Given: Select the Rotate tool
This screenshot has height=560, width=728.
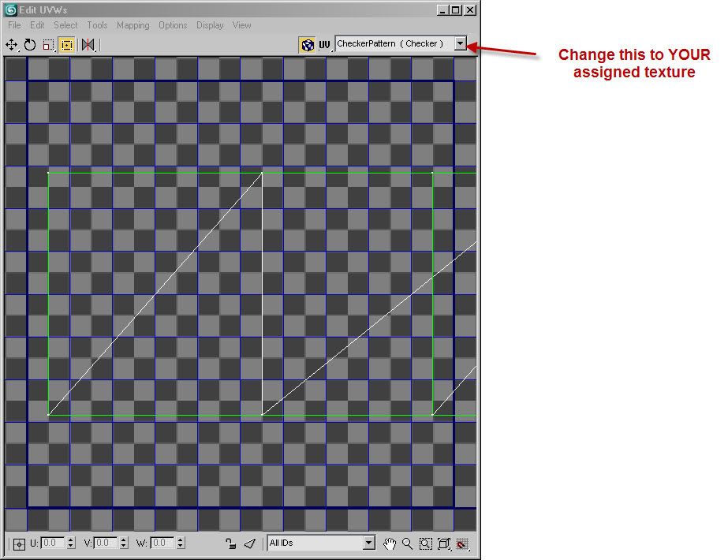Looking at the screenshot, I should click(30, 45).
